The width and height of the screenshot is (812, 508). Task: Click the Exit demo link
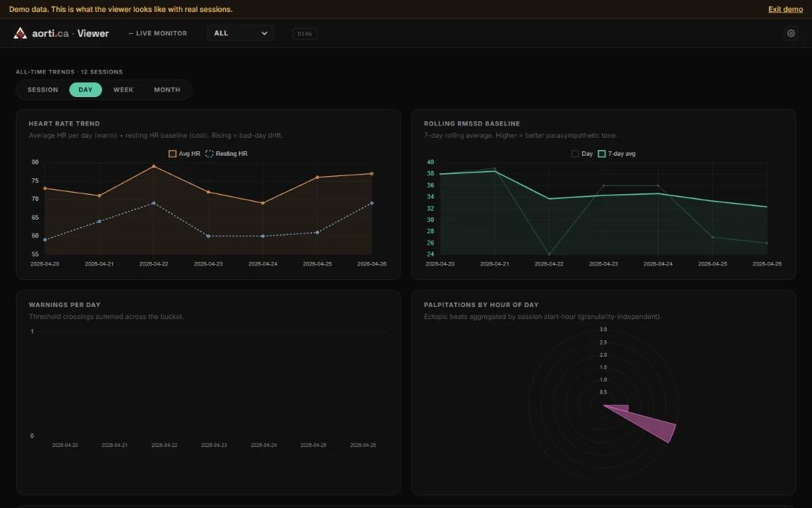(x=786, y=9)
